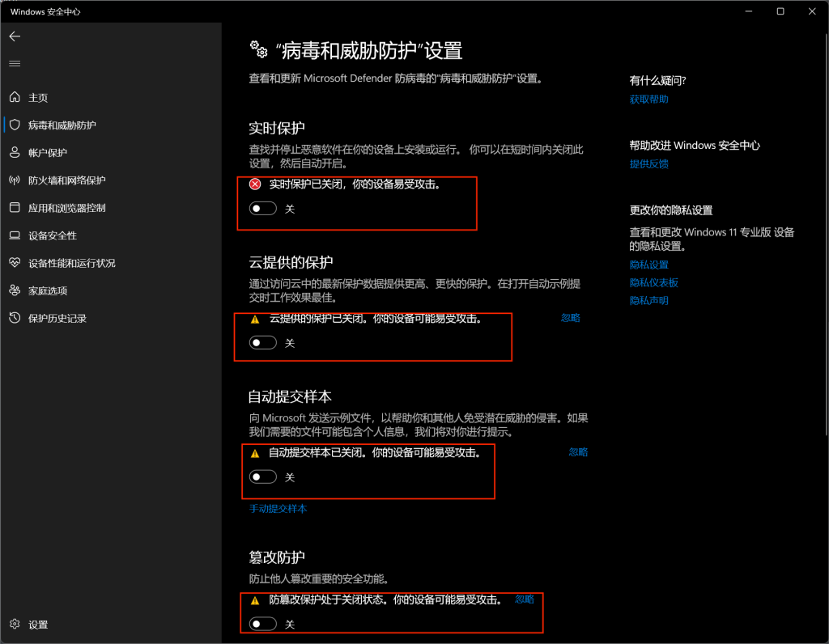Click the heart icon for 设备性能和运行状况
The width and height of the screenshot is (829, 644).
tap(15, 263)
